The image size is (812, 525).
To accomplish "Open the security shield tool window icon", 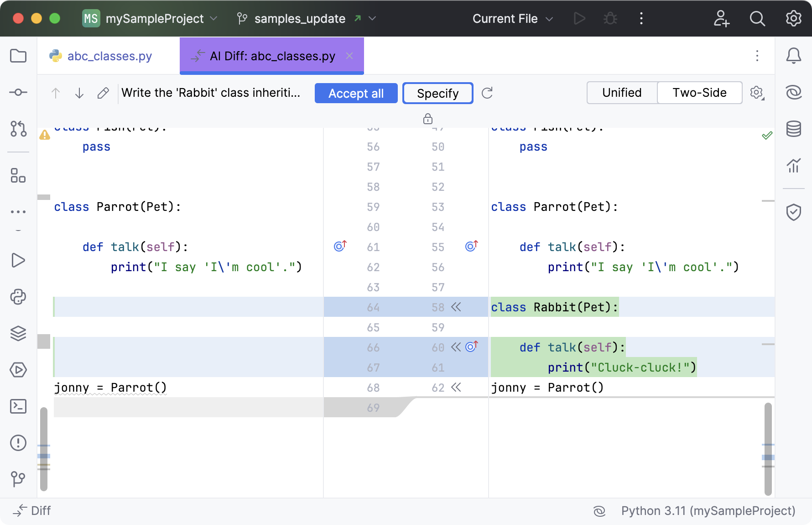I will click(x=794, y=212).
